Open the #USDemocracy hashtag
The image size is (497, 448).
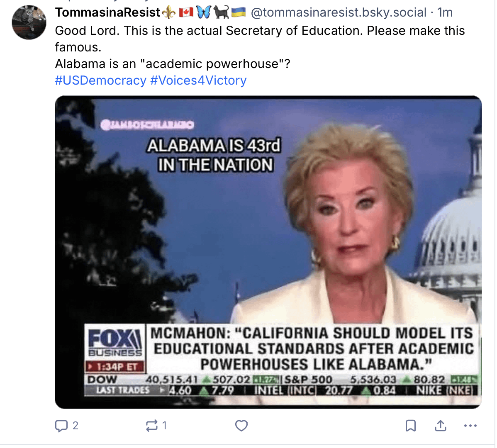point(100,80)
